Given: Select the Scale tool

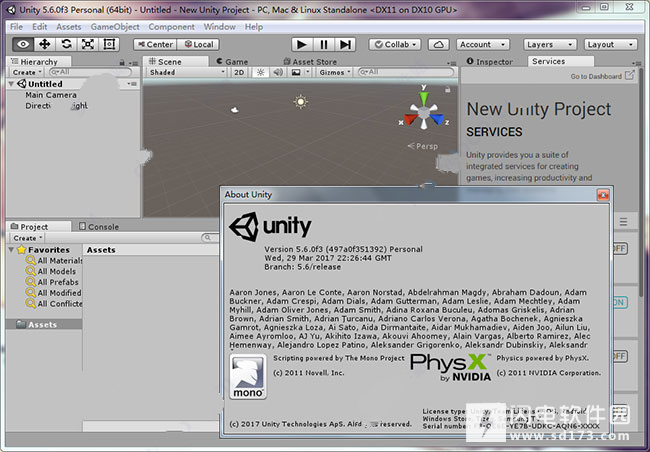Looking at the screenshot, I should (x=87, y=44).
